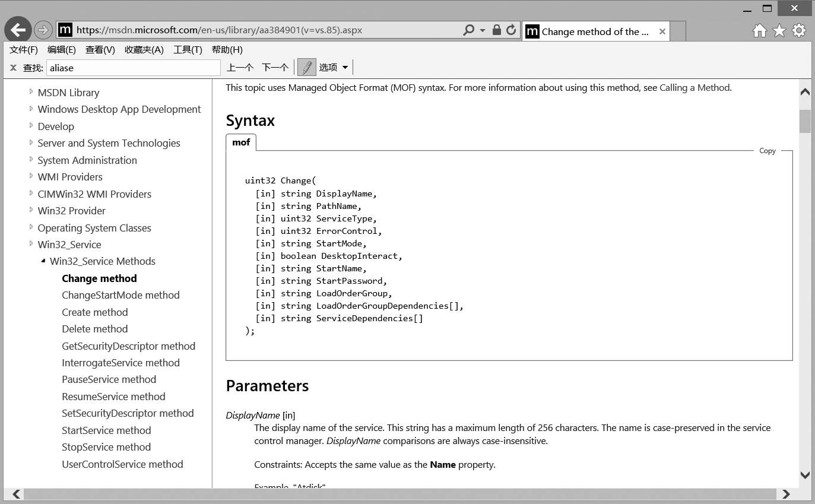The image size is (815, 504).
Task: Click the search magnifier in address bar
Action: (x=468, y=30)
